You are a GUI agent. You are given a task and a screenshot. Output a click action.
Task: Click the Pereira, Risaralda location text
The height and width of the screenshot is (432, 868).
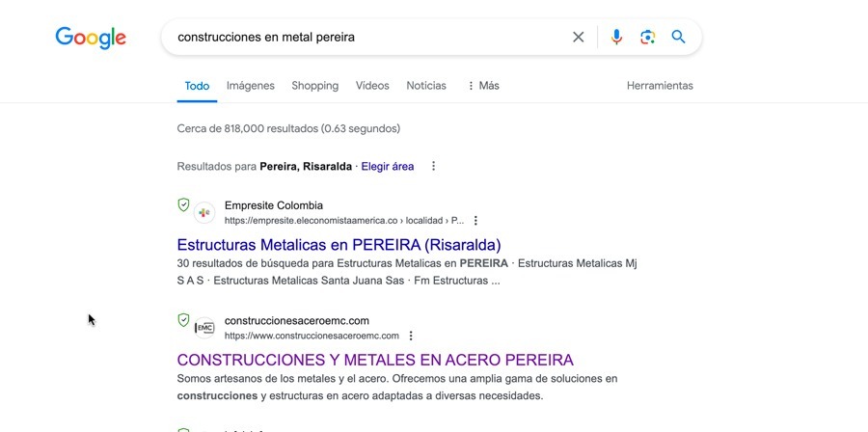pyautogui.click(x=306, y=167)
